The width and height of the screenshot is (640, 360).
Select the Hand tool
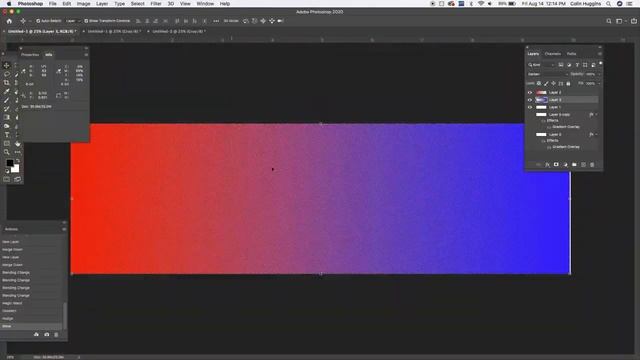17,144
